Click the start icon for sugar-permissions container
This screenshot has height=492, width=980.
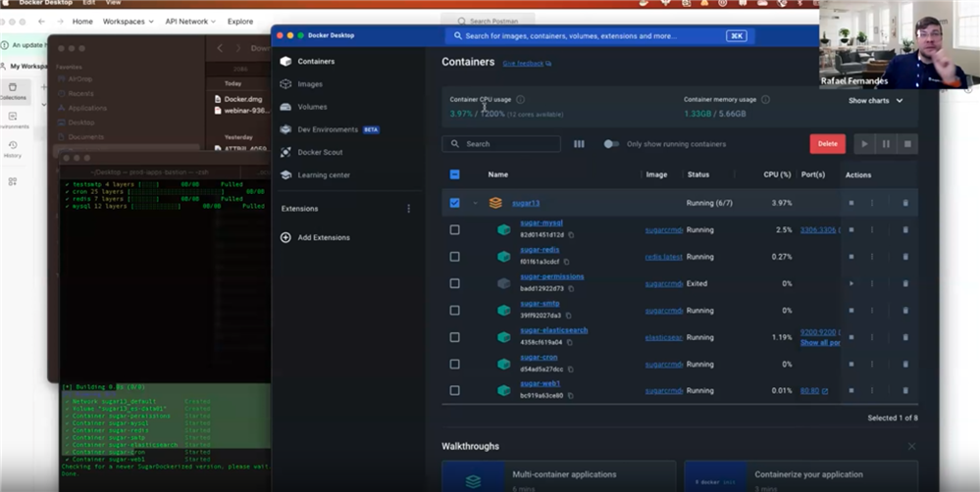851,283
